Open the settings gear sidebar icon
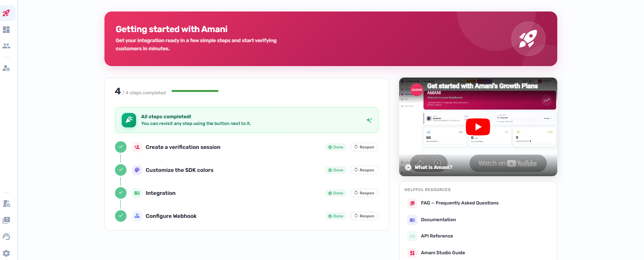The width and height of the screenshot is (644, 260). click(6, 253)
